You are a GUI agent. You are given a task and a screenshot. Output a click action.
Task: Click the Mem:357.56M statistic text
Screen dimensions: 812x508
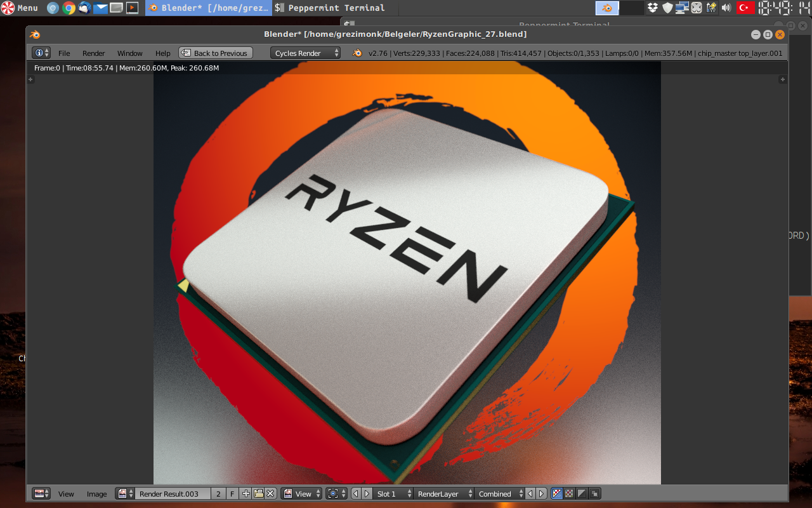tap(669, 53)
